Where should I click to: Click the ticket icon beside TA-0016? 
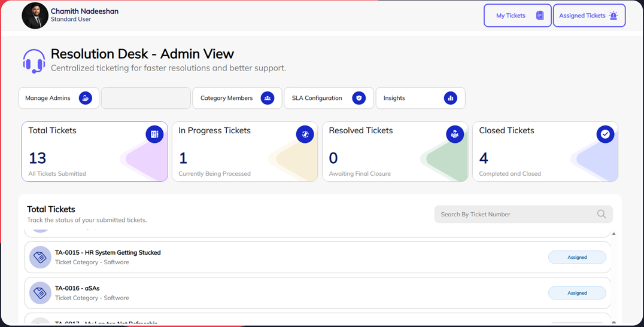tap(40, 293)
